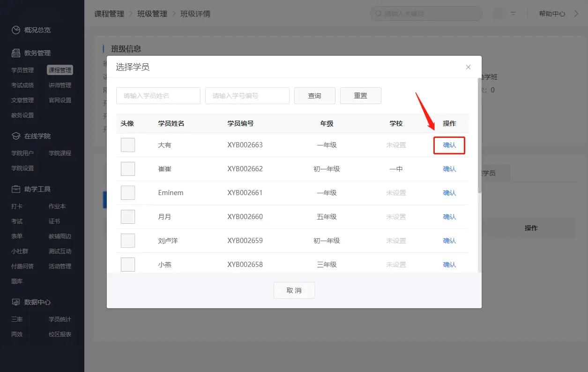This screenshot has width=588, height=372.
Task: Click the 数据中心 chart icon
Action: (x=16, y=302)
